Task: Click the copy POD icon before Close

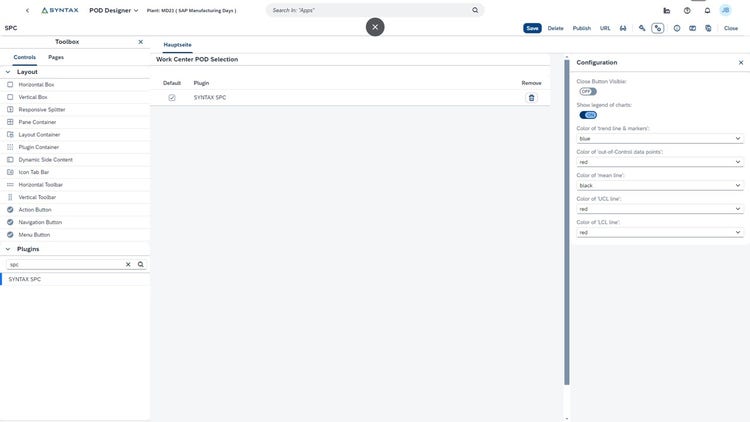Action: pos(708,28)
